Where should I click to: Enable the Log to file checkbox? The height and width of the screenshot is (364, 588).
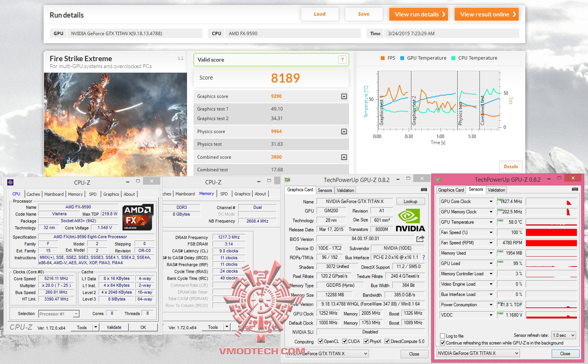click(x=443, y=336)
